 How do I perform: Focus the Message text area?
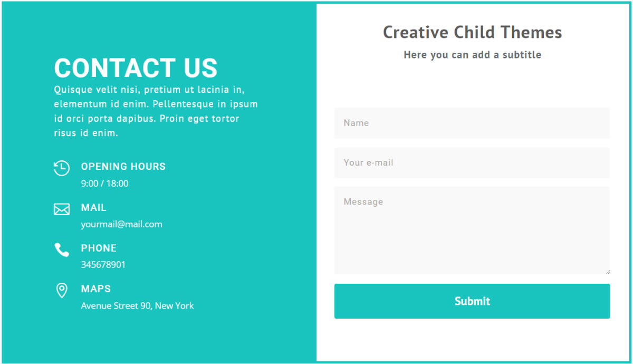(472, 231)
